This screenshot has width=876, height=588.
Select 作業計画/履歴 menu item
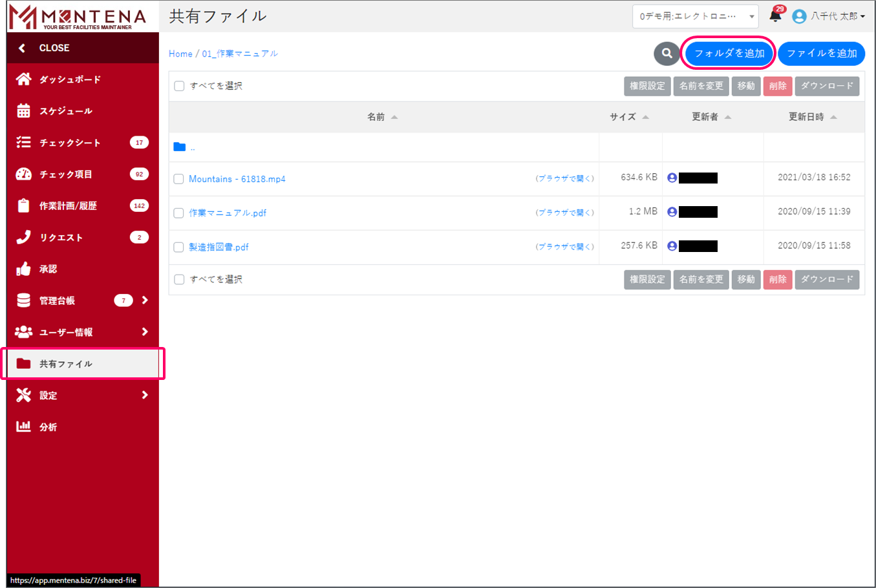click(x=68, y=206)
